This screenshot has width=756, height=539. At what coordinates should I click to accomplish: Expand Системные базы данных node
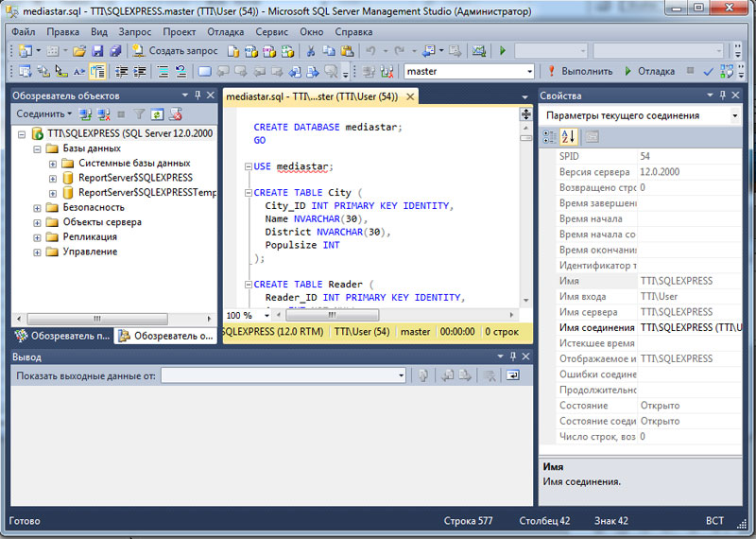pyautogui.click(x=53, y=164)
